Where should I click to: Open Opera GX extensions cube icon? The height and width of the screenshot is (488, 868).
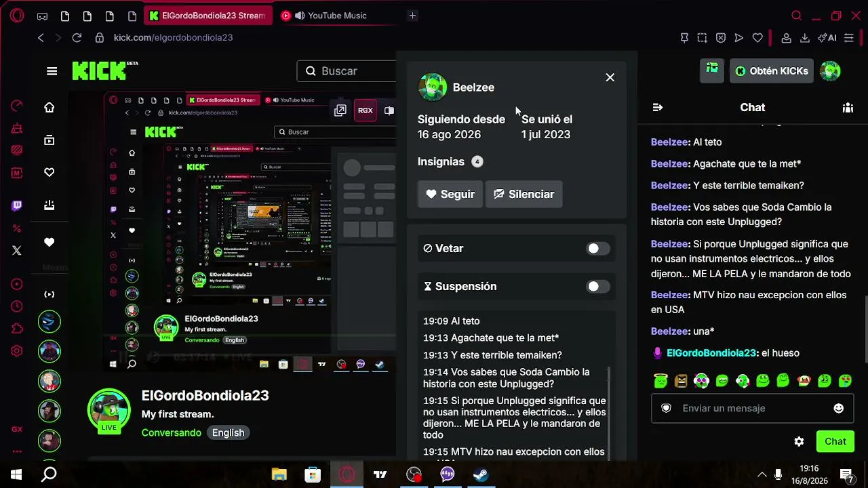point(17,329)
